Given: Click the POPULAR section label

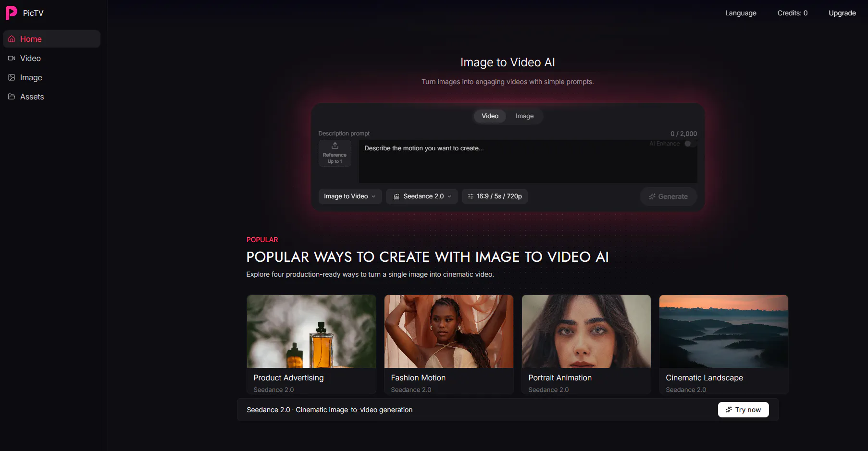Looking at the screenshot, I should click(262, 240).
